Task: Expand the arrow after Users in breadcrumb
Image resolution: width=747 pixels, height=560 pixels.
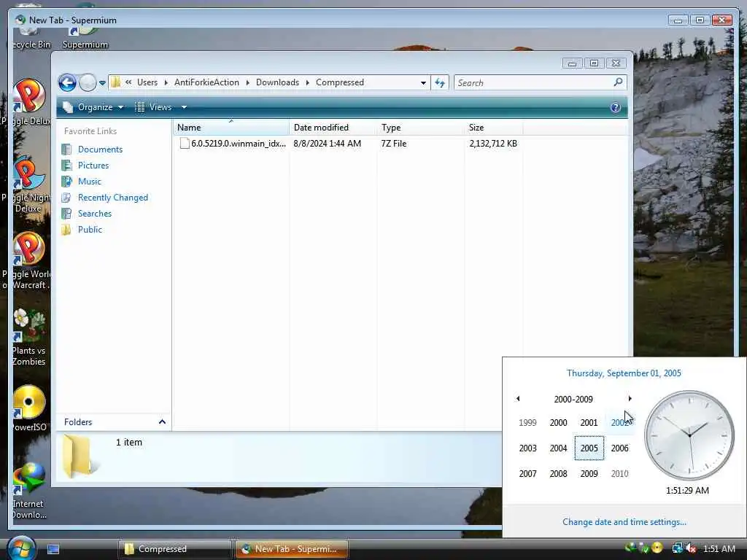Action: (x=166, y=83)
